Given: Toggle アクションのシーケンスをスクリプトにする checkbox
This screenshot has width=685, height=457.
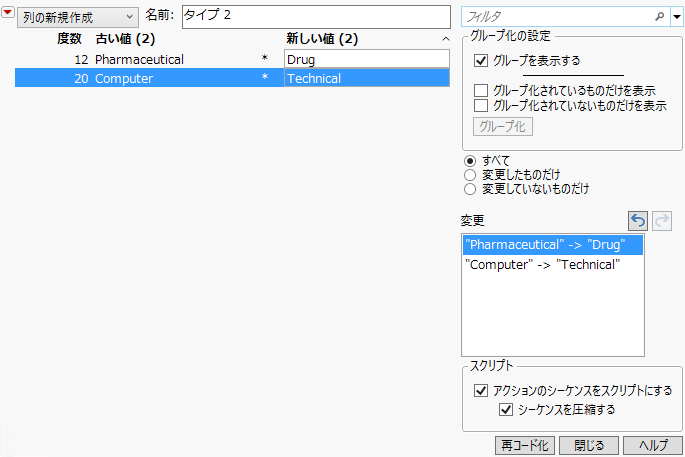Looking at the screenshot, I should pyautogui.click(x=481, y=390).
